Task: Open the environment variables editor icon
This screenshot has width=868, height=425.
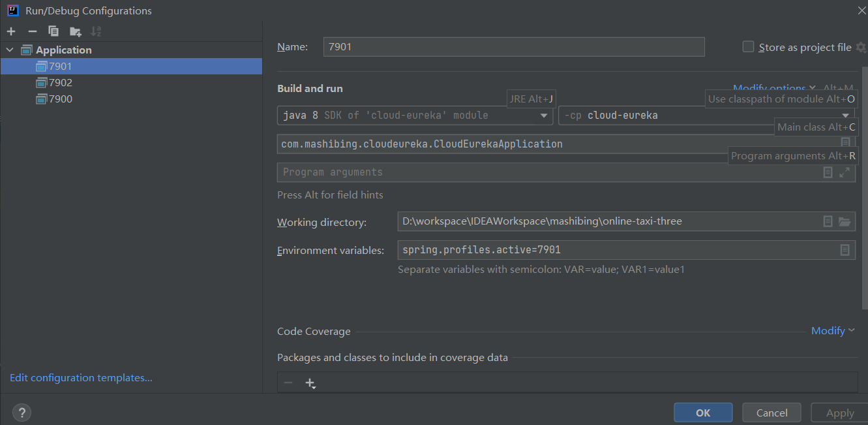Action: (845, 250)
